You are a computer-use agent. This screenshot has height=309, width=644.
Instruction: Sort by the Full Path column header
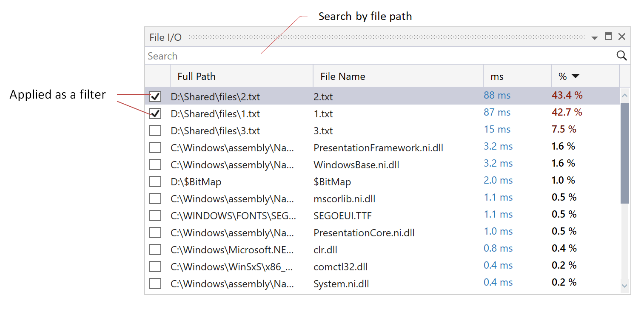pyautogui.click(x=196, y=76)
